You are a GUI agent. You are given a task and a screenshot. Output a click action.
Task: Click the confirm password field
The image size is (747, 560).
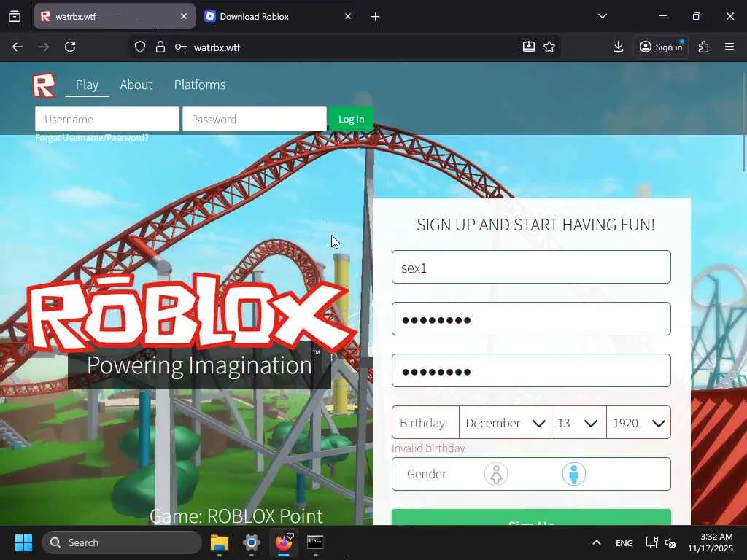(531, 370)
